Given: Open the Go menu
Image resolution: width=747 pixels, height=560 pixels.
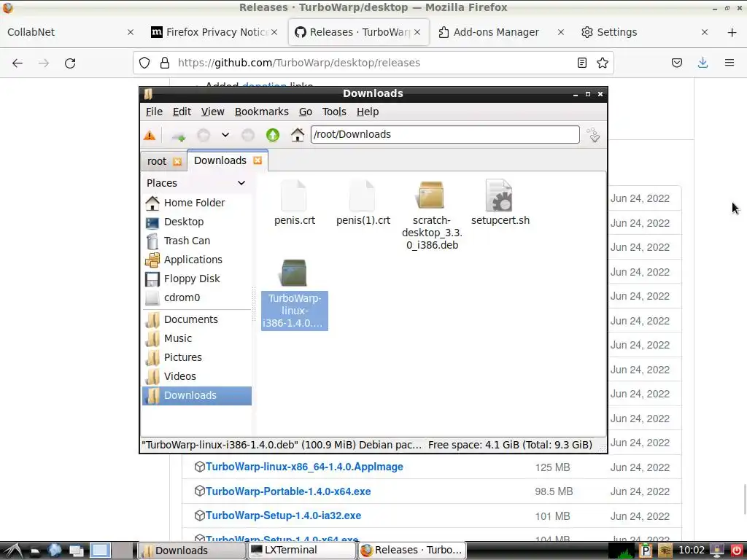Looking at the screenshot, I should click(x=306, y=112).
